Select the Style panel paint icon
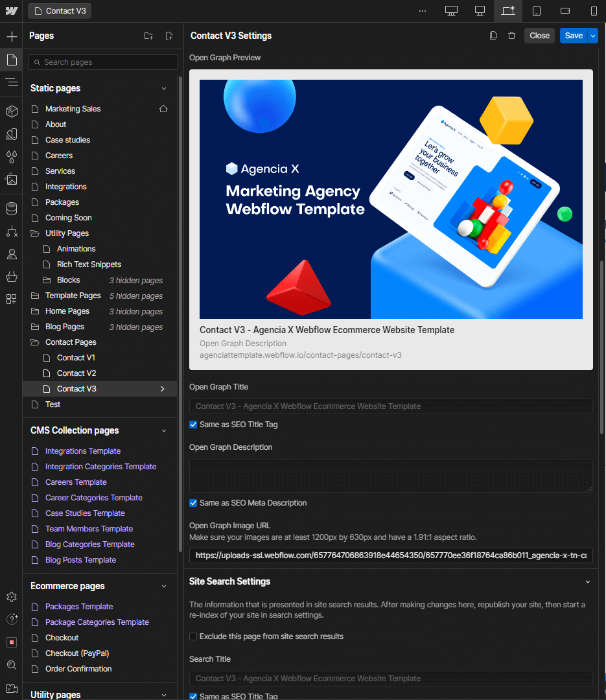The height and width of the screenshot is (700, 606). point(10,134)
